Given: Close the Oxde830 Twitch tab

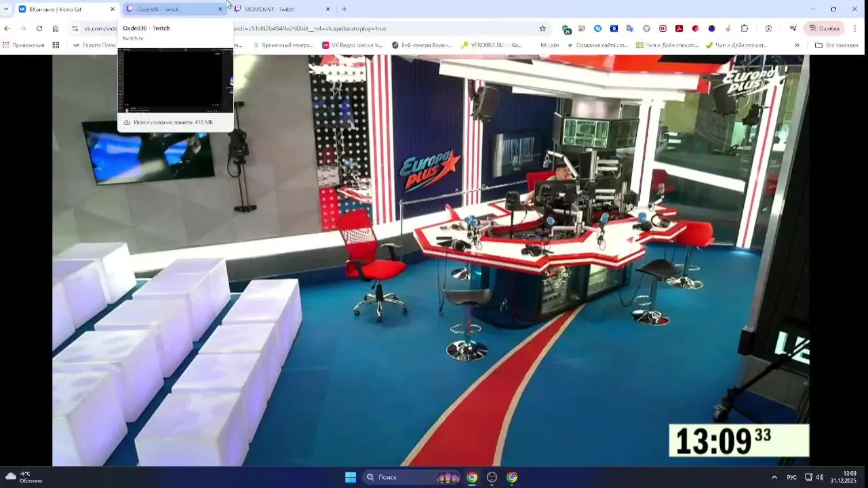Looking at the screenshot, I should pyautogui.click(x=220, y=9).
